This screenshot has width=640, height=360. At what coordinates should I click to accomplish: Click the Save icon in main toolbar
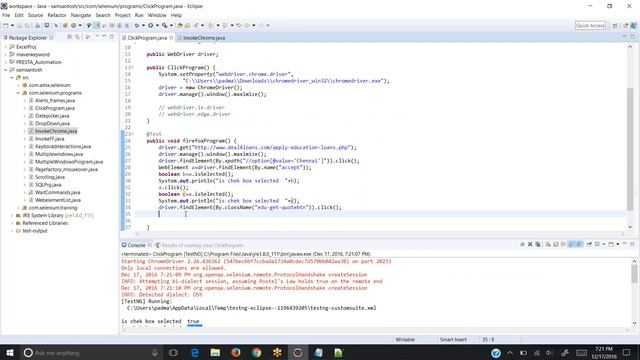pos(19,25)
